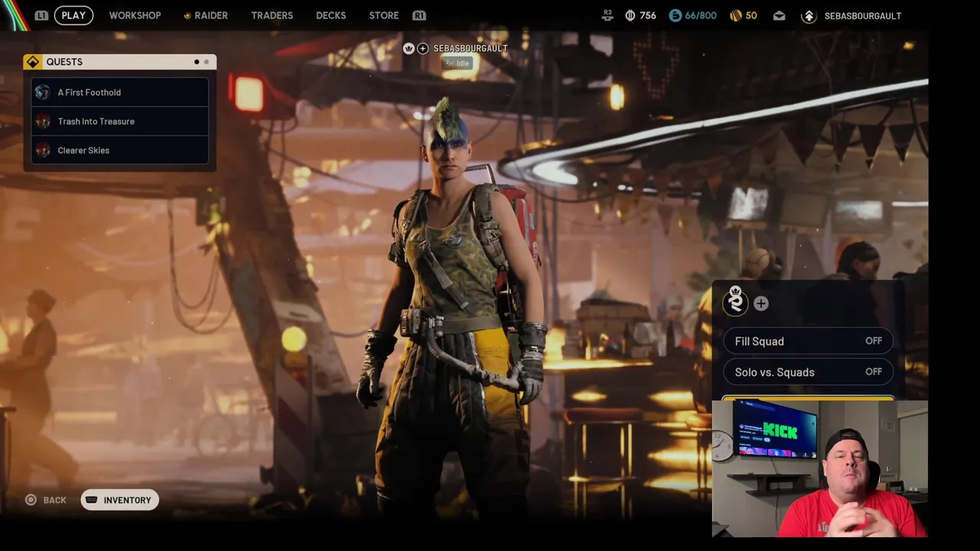The image size is (980, 551).
Task: Switch to the WORKSHOP tab
Action: click(x=135, y=15)
